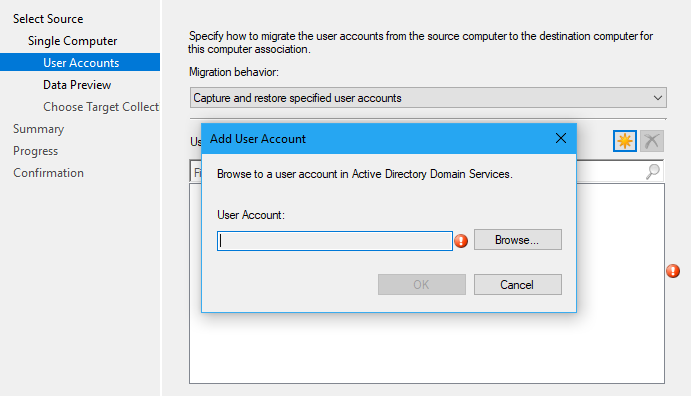691x396 pixels.
Task: Click the OK button in dialog
Action: (422, 285)
